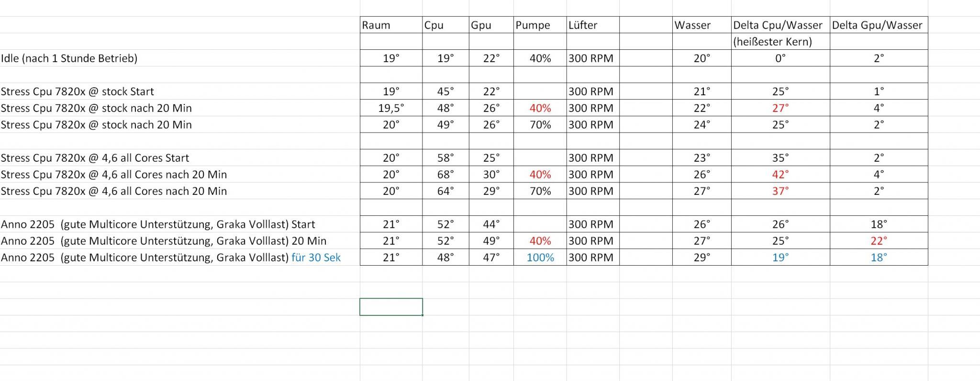Click the 0° delta cell in Idle row
980x381 pixels.
780,58
